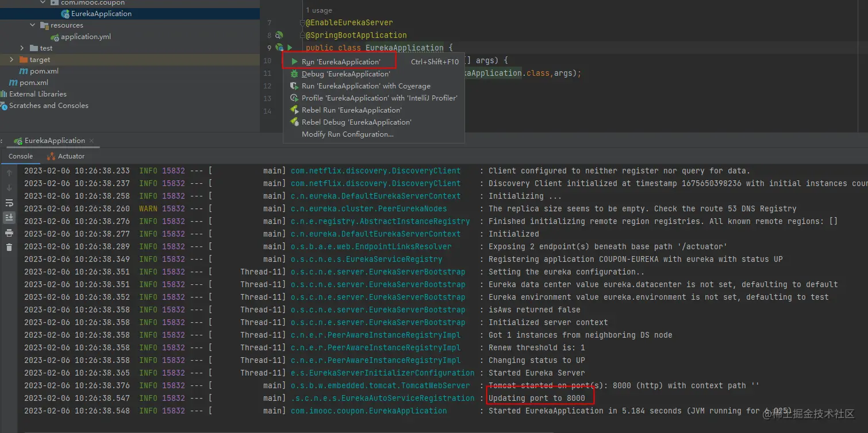Clear console with the trash icon
Viewport: 868px width, 433px height.
coord(9,248)
